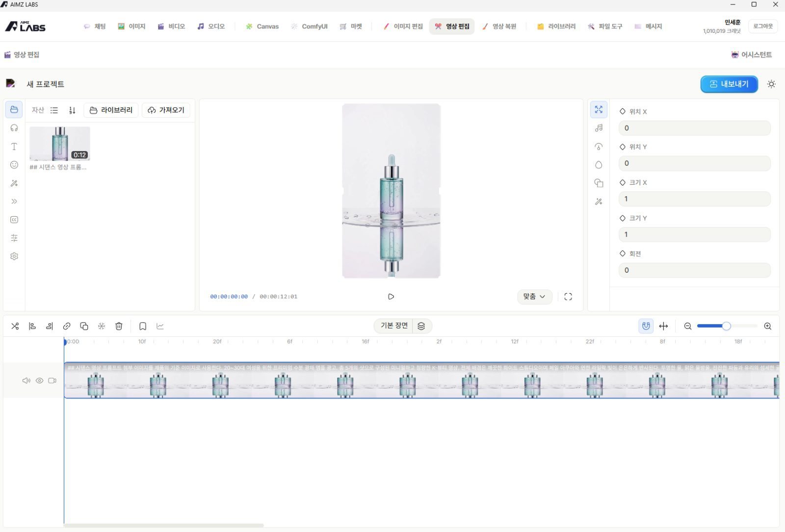Open the effects magic wand panel

(14, 183)
